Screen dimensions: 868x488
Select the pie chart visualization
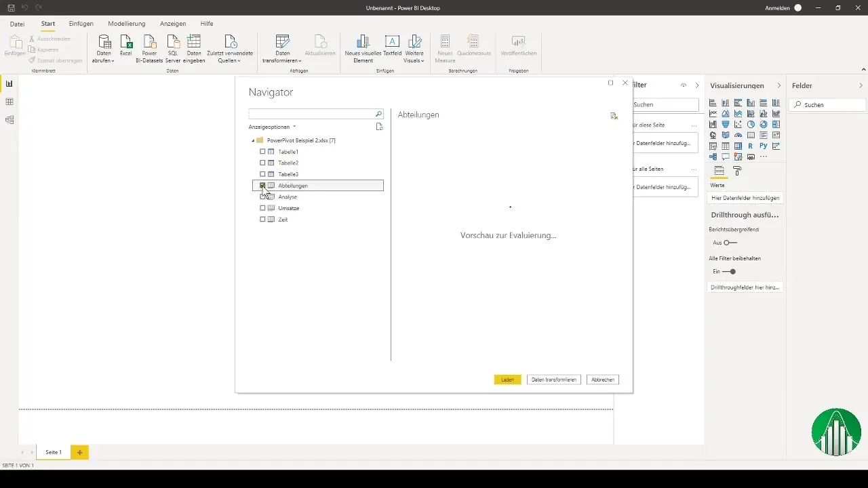(x=751, y=124)
